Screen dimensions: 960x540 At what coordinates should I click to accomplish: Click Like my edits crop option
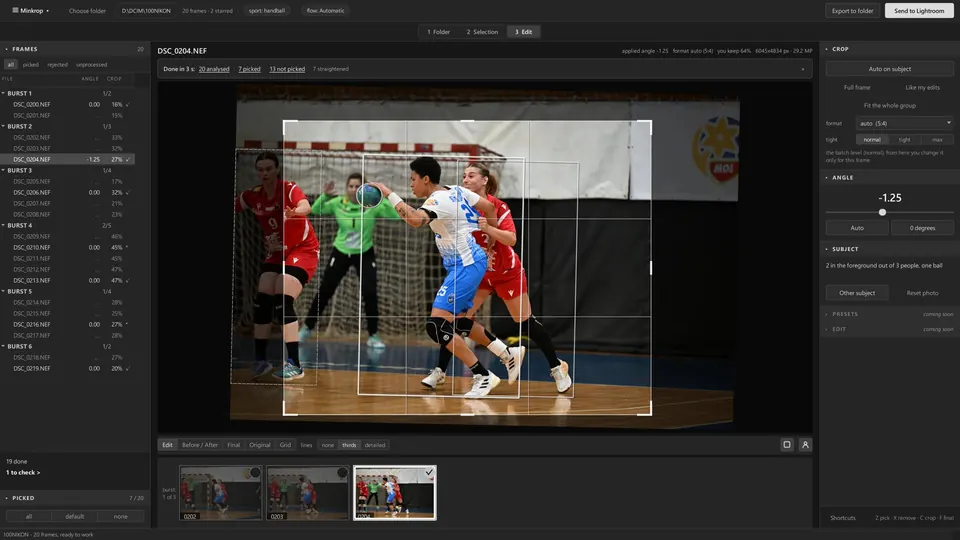(922, 88)
